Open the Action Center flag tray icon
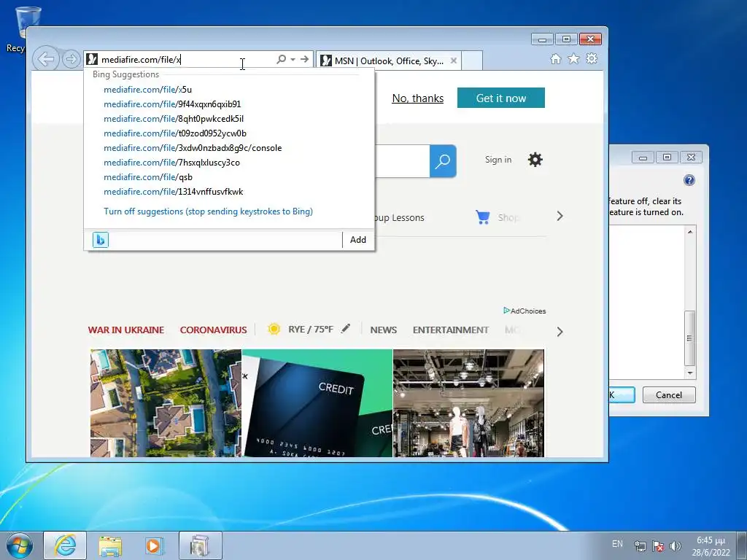Viewport: 747px width, 560px height. tap(658, 546)
